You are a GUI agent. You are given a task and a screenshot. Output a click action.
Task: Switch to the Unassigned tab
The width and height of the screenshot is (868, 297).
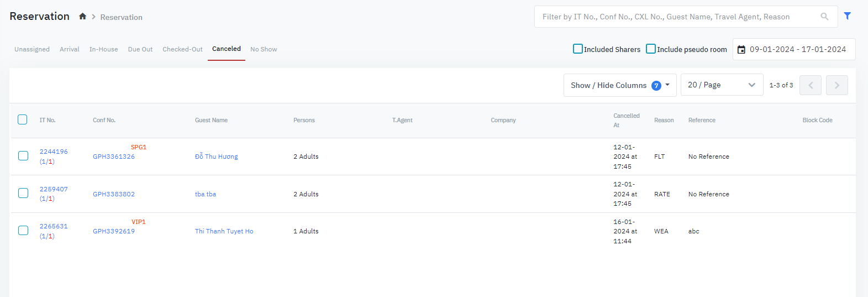pyautogui.click(x=32, y=49)
